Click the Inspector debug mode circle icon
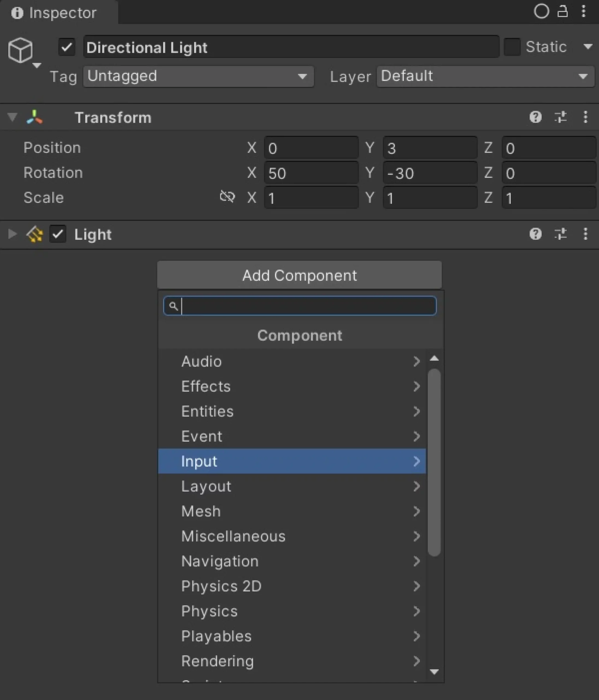This screenshot has width=599, height=700. click(541, 11)
